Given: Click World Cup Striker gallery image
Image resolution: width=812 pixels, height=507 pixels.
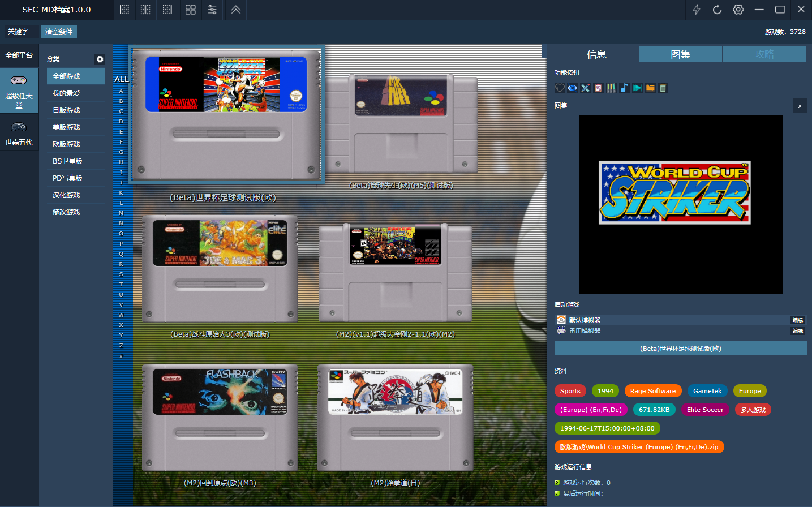Looking at the screenshot, I should point(681,204).
